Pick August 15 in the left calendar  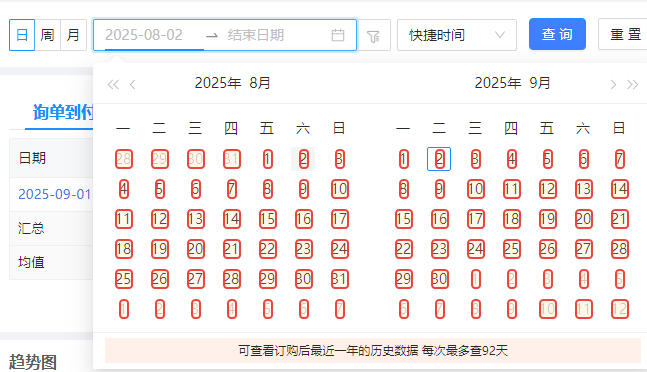[267, 219]
